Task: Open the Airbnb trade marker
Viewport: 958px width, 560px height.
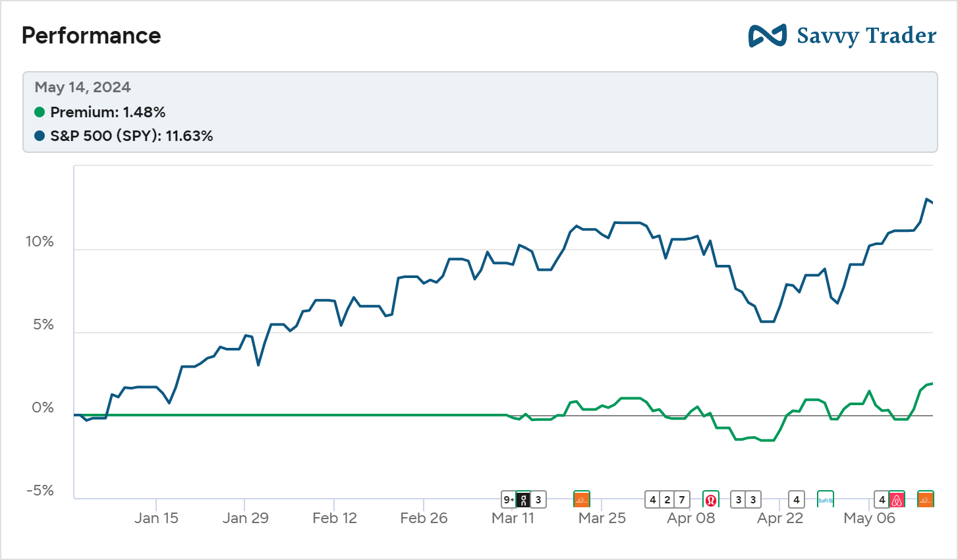Action: point(897,499)
